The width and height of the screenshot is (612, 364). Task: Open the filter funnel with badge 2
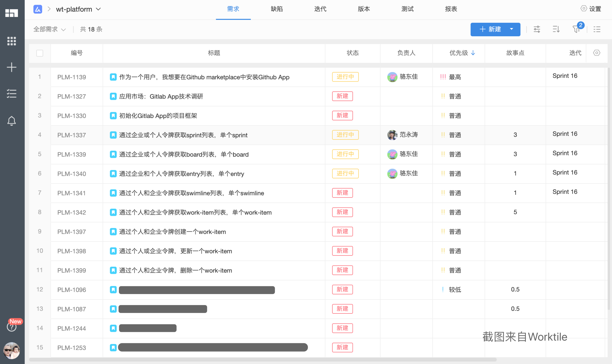[x=576, y=29]
